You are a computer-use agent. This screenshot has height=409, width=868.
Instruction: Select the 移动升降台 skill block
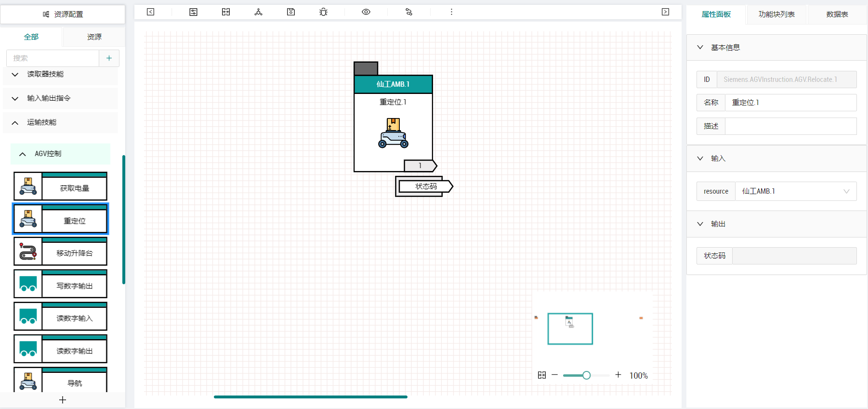click(60, 251)
